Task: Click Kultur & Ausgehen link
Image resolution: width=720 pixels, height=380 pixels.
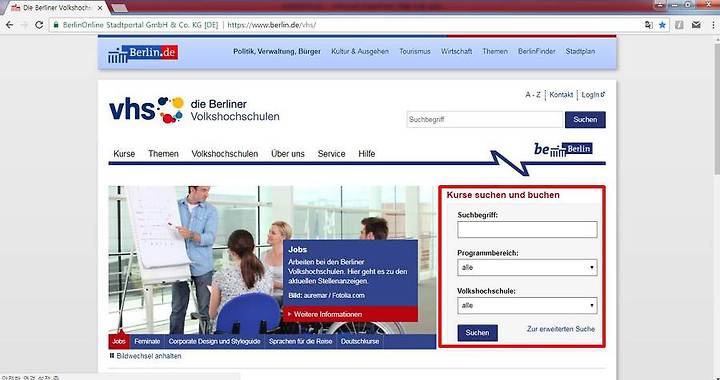Action: (x=360, y=51)
